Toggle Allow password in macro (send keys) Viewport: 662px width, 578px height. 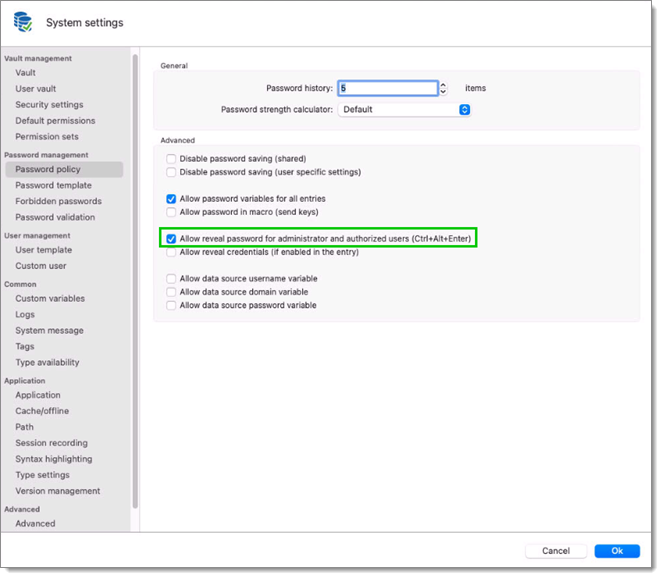click(171, 212)
